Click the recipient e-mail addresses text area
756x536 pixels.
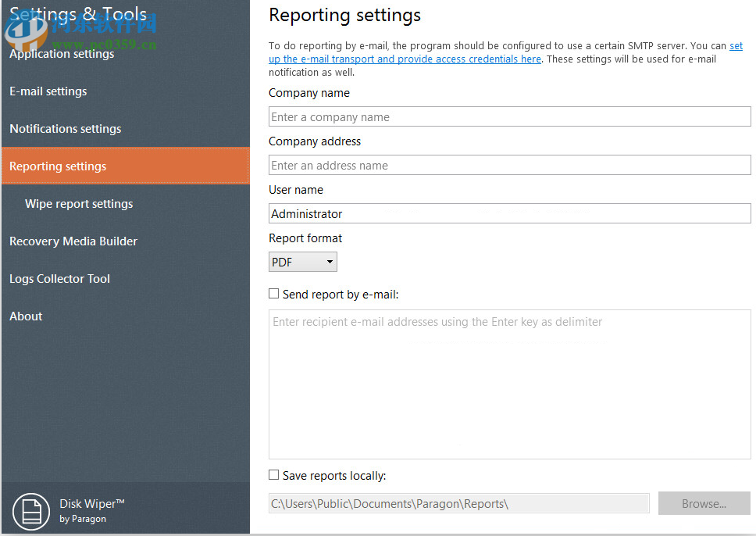[x=509, y=384]
